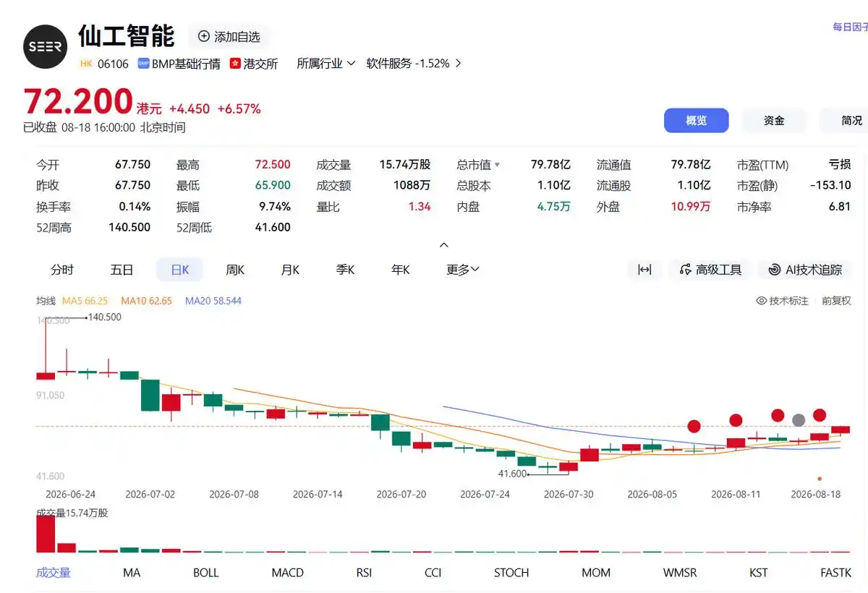Click the MA5 66.25 indicator label
This screenshot has height=593, width=868.
(85, 301)
